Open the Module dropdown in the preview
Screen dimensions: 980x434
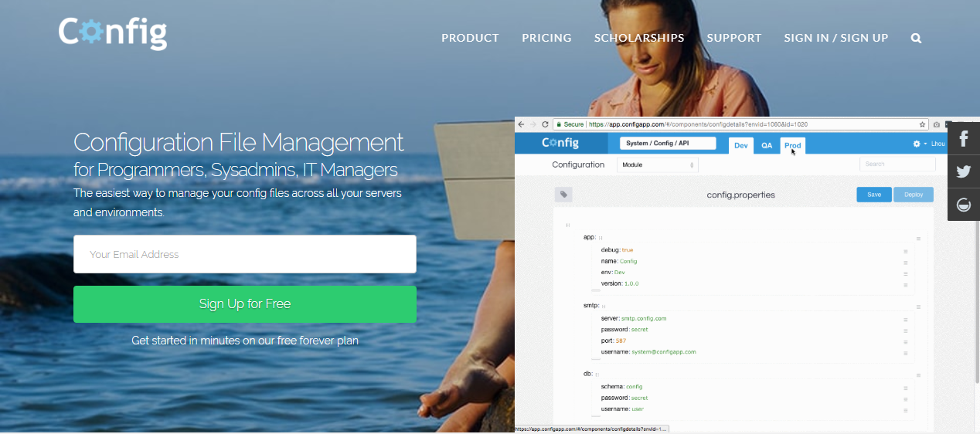point(658,164)
